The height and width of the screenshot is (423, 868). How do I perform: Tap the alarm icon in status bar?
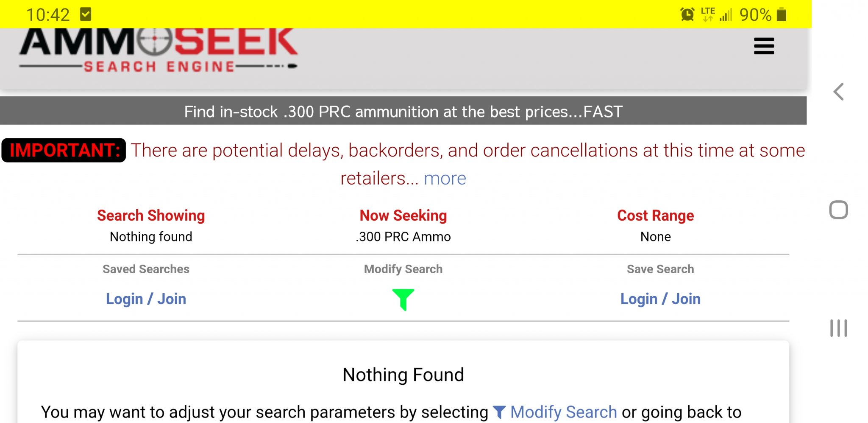[687, 14]
